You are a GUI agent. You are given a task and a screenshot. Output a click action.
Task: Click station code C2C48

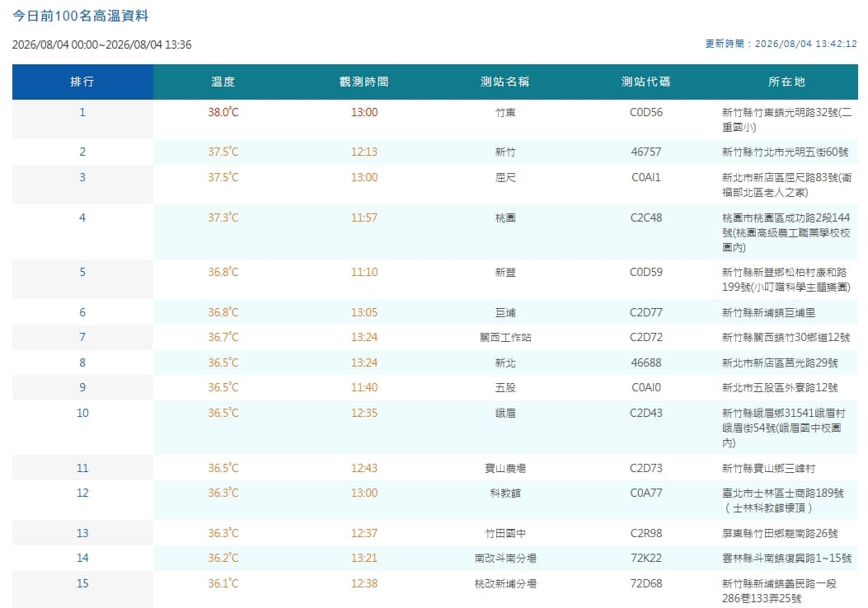(646, 218)
